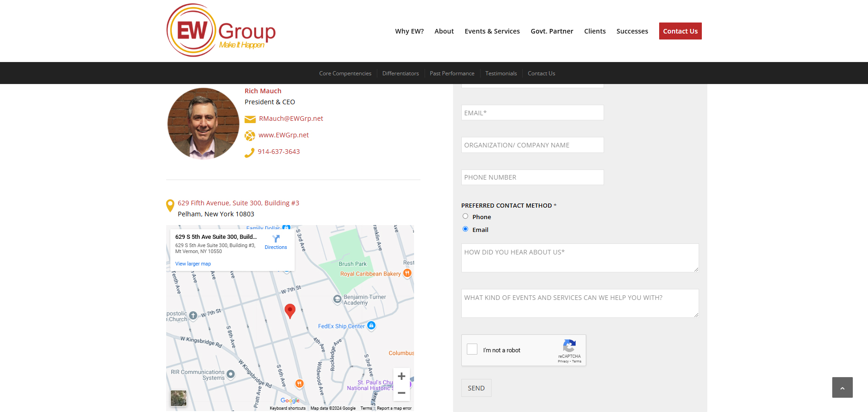The width and height of the screenshot is (868, 412).
Task: Click the How did you hear about us box
Action: pos(580,258)
